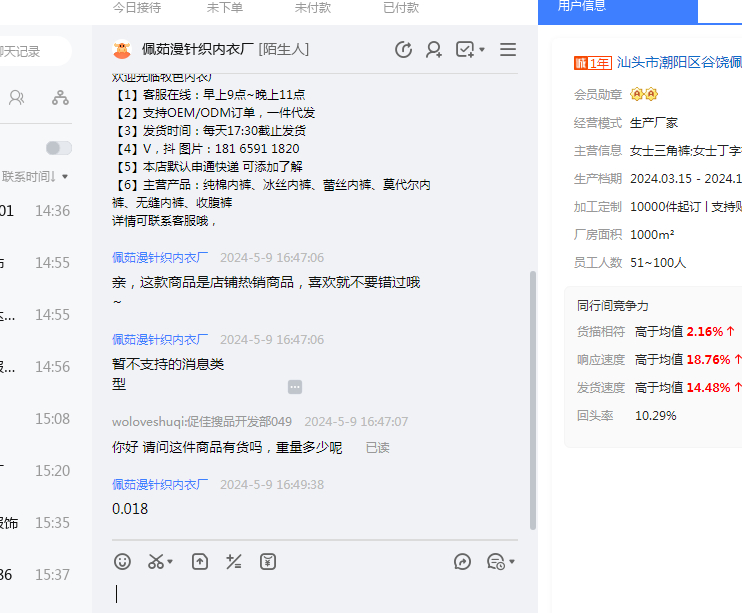Click the organization tree icon in left panel

61,98
